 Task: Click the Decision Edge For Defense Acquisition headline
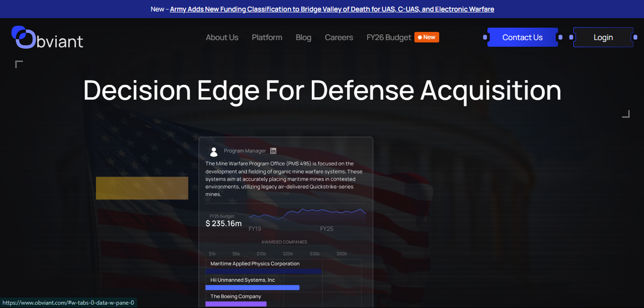pos(322,90)
